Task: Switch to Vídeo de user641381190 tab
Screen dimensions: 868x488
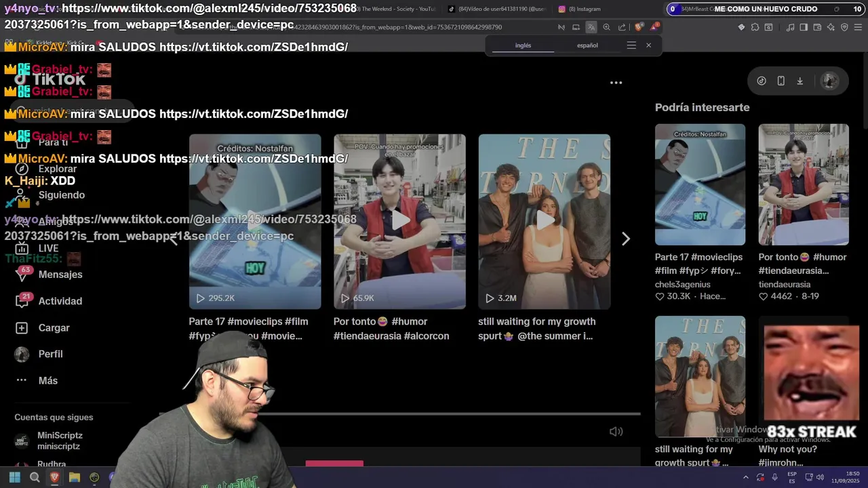Action: point(497,9)
